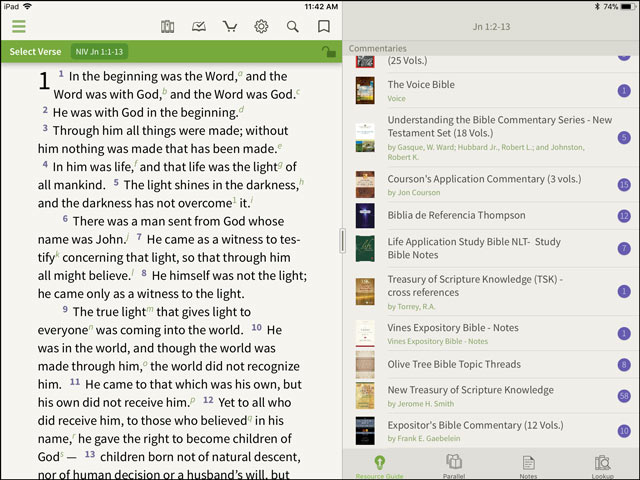Tap New Treasury of Scripture Knowledge thumbnail
Screen dimensions: 640x480
[x=365, y=396]
